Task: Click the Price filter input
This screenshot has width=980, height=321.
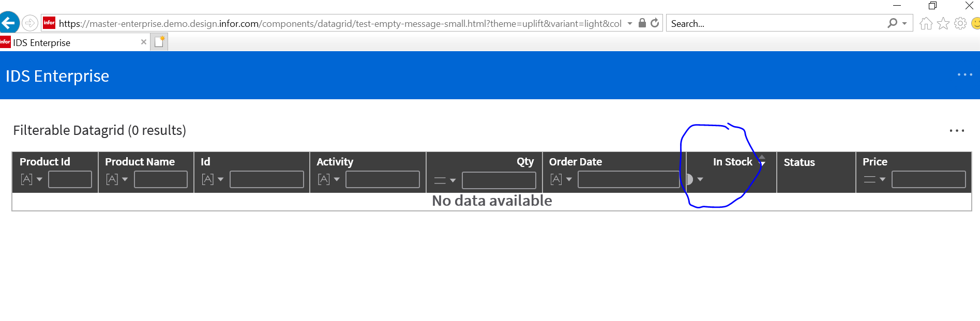Action: coord(929,179)
